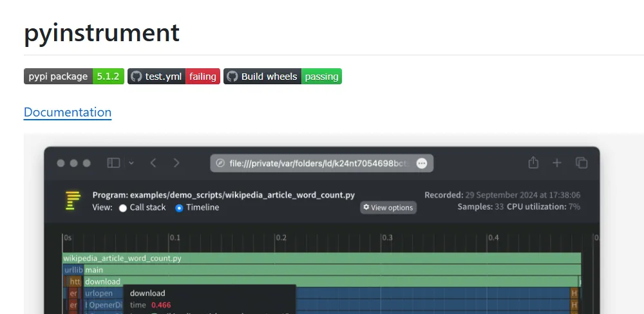Click the address bar file URL
The width and height of the screenshot is (644, 314).
pos(319,163)
